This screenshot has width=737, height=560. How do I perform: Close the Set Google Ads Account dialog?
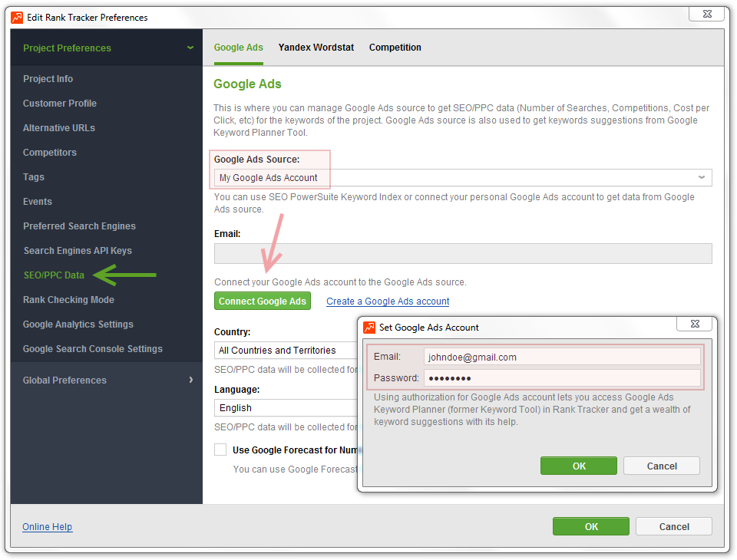point(695,324)
